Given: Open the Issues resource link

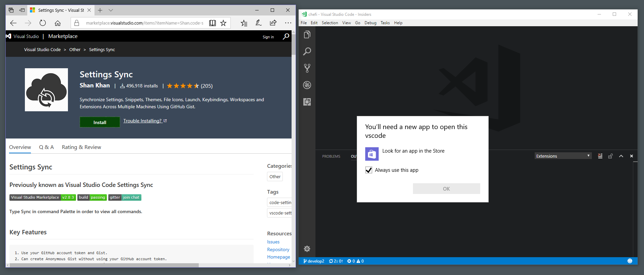Looking at the screenshot, I should 273,242.
